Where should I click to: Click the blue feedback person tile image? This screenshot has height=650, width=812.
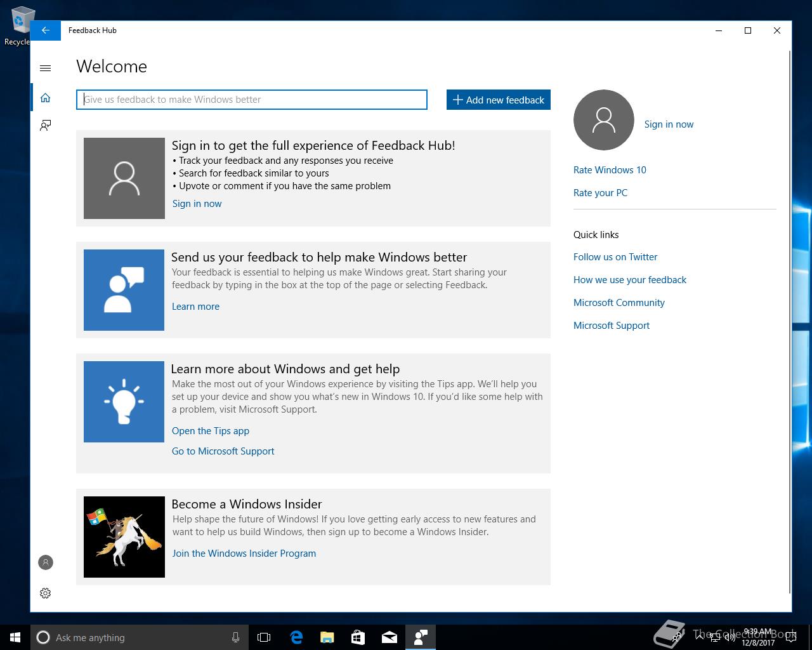click(124, 290)
